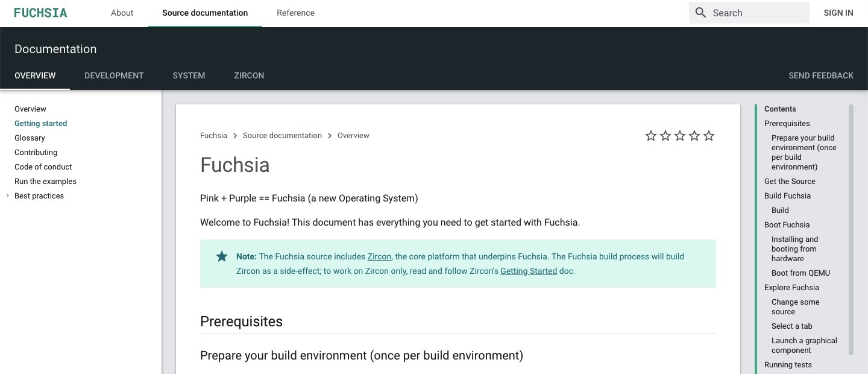
Task: Jump to Build subsection in Contents
Action: click(x=780, y=211)
